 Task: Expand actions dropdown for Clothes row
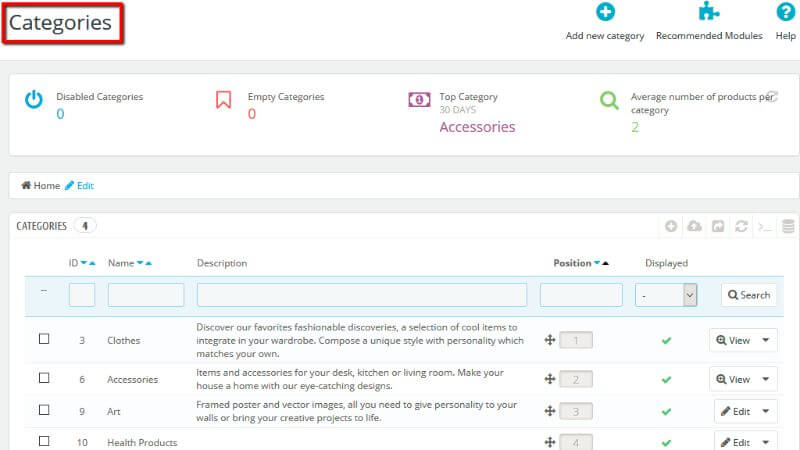coord(766,340)
